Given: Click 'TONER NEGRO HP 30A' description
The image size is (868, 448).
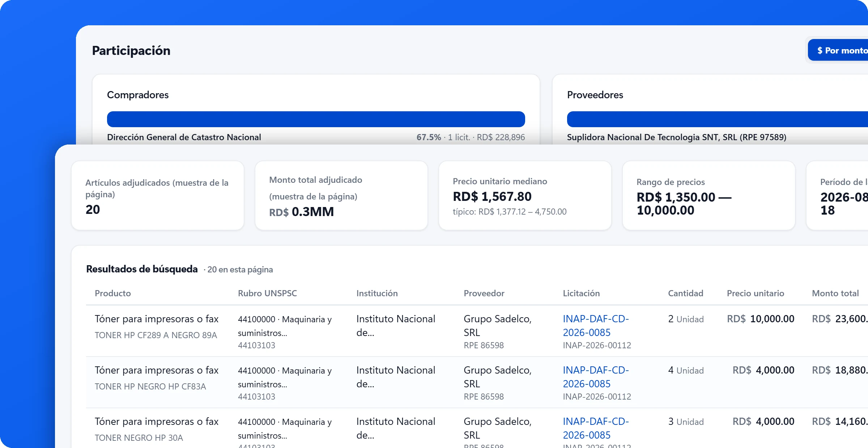Looking at the screenshot, I should click(139, 438).
